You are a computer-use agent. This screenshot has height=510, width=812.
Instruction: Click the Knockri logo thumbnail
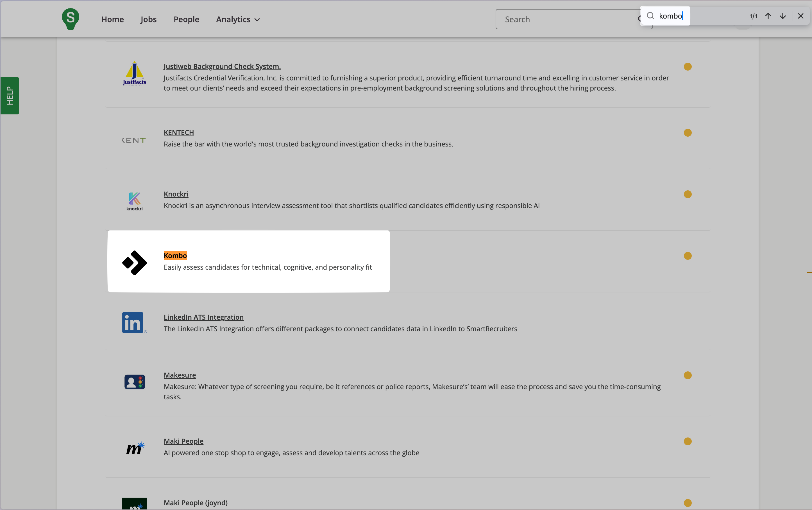point(134,201)
